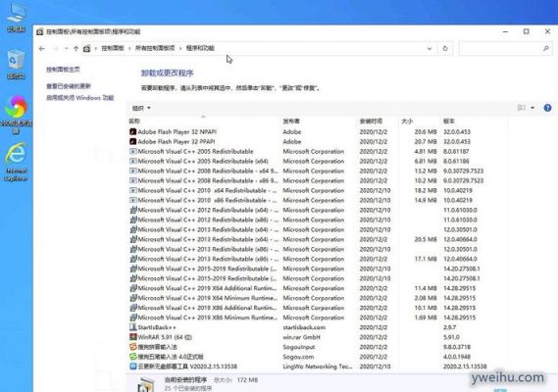Click the search magnifier icon
This screenshot has width=558, height=392.
[546, 48]
